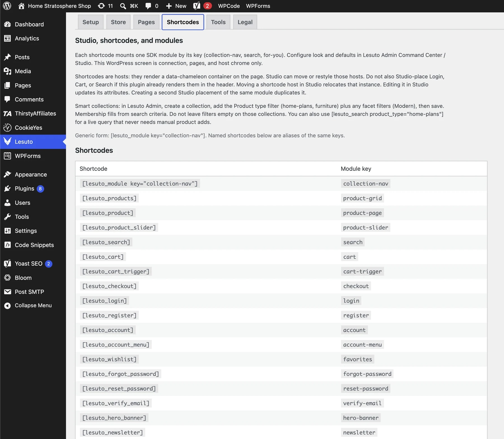Click the Bloom sidebar icon
The height and width of the screenshot is (439, 504).
pyautogui.click(x=8, y=278)
